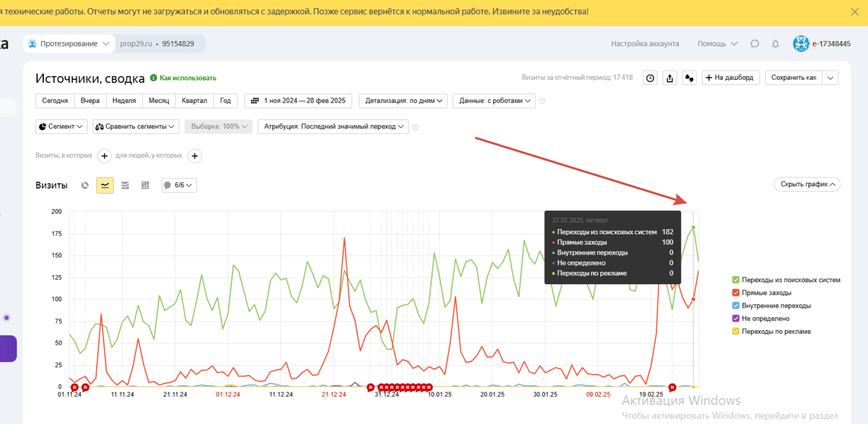Open the Выборка: 100% dropdown
Image resolution: width=868 pixels, height=424 pixels.
[x=219, y=127]
